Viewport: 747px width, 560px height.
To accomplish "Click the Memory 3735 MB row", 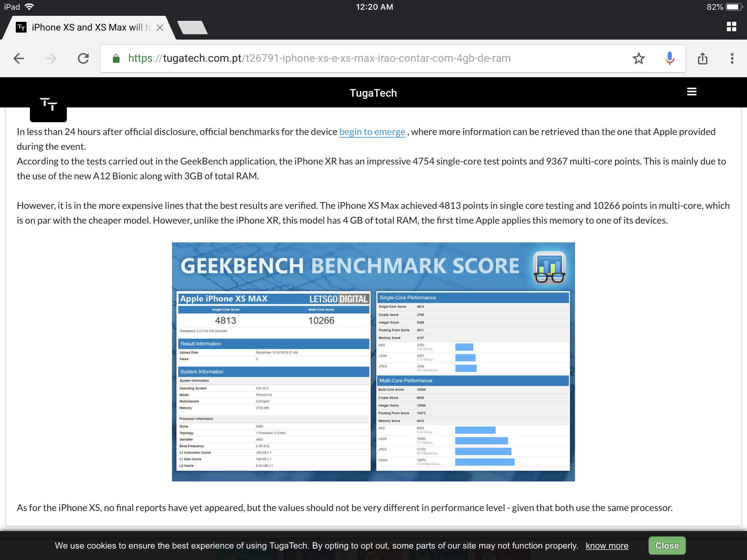I will click(x=273, y=408).
